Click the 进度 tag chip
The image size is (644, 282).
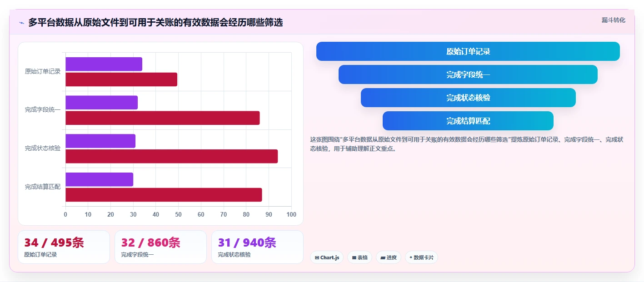[x=389, y=257]
